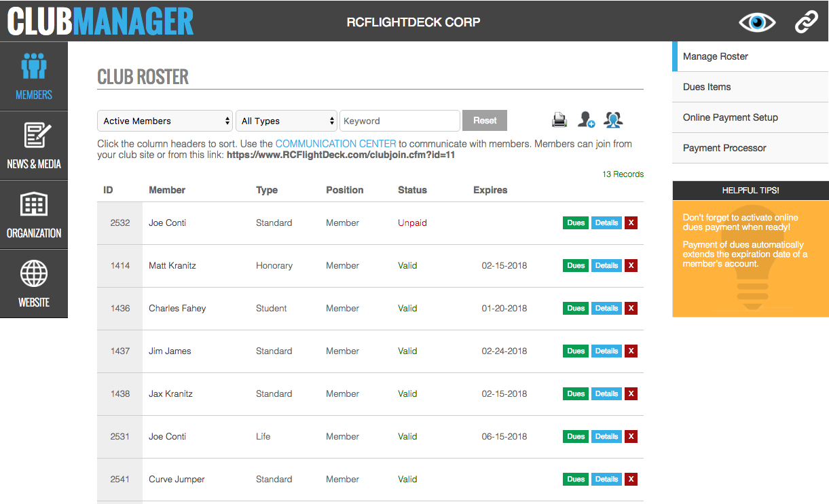Click Dues for Curve Jumper
Image resolution: width=829 pixels, height=504 pixels.
point(576,479)
